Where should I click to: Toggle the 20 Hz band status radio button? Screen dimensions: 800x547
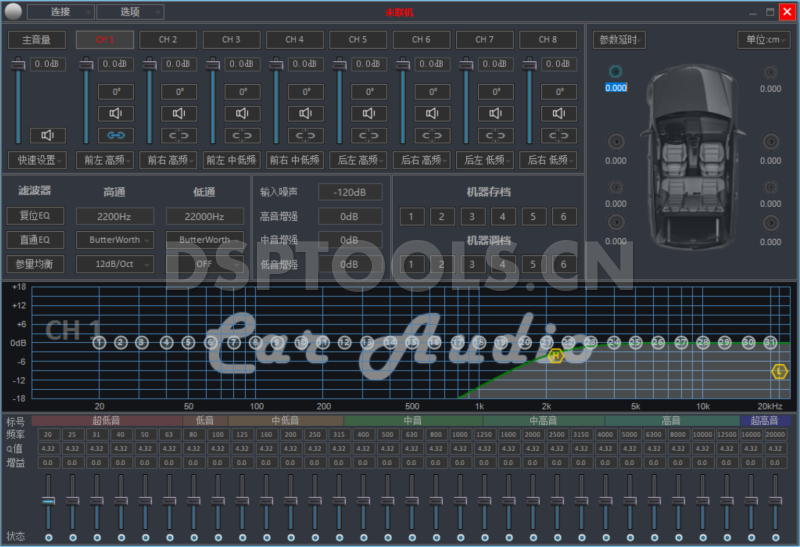(x=48, y=537)
